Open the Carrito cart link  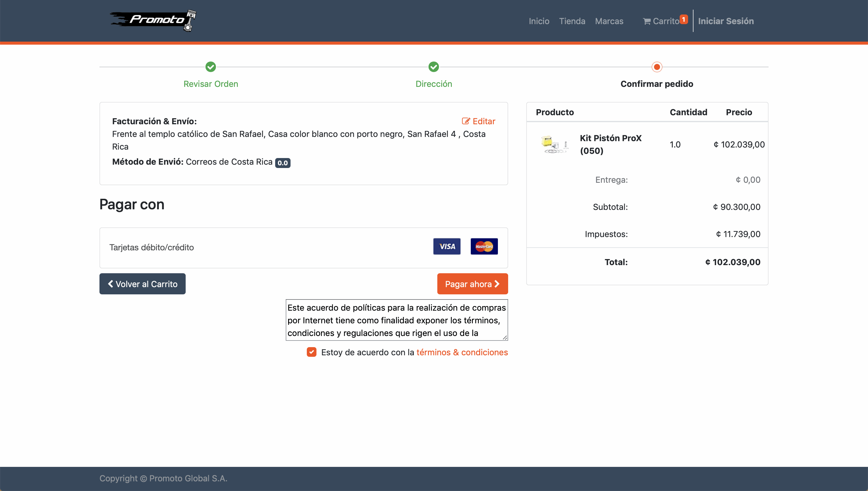coord(661,21)
